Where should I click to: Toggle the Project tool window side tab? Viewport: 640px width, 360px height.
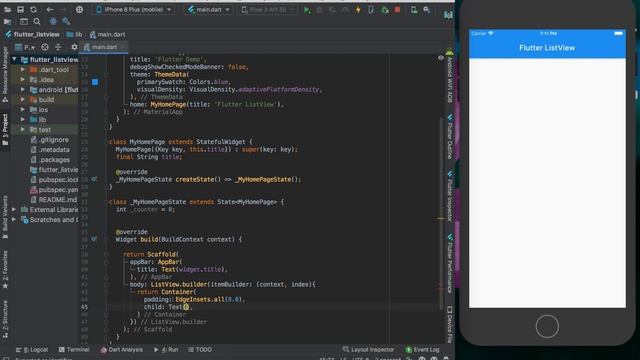coord(5,130)
